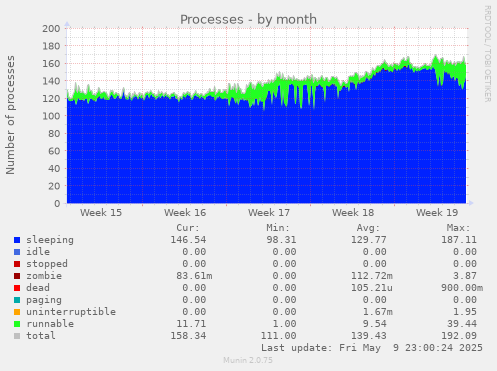Viewport: 497px width, 371px height.
Task: Click the 'runnable' legend label
Action: coord(50,324)
